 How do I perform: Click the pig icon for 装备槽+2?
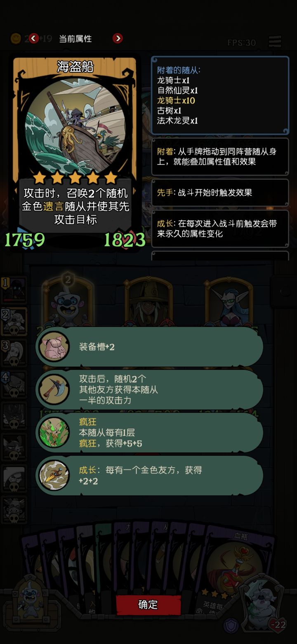[54, 347]
